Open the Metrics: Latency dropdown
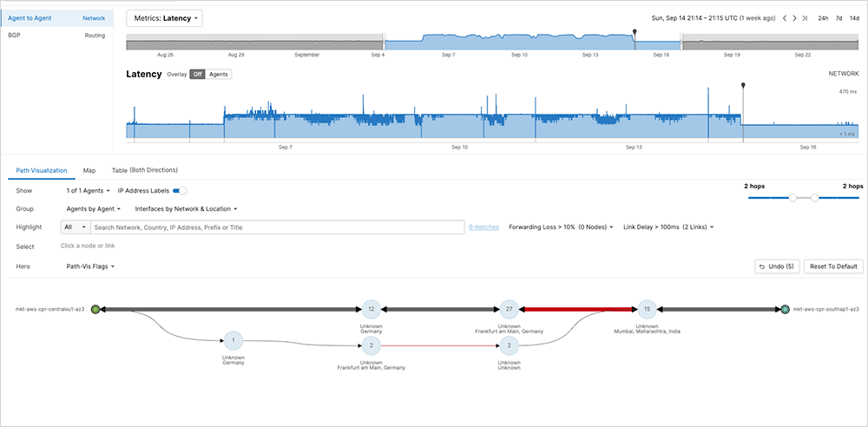Viewport: 868px width, 427px height. coord(164,18)
